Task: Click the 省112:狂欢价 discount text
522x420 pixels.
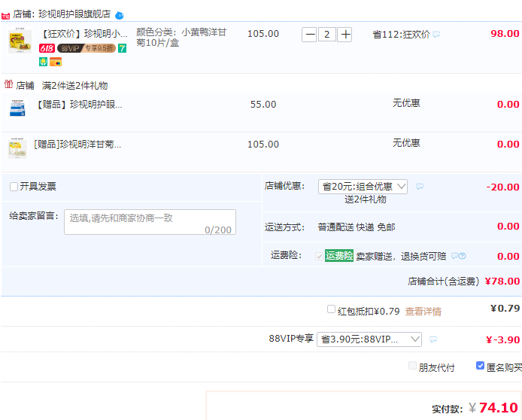Action: (x=401, y=35)
